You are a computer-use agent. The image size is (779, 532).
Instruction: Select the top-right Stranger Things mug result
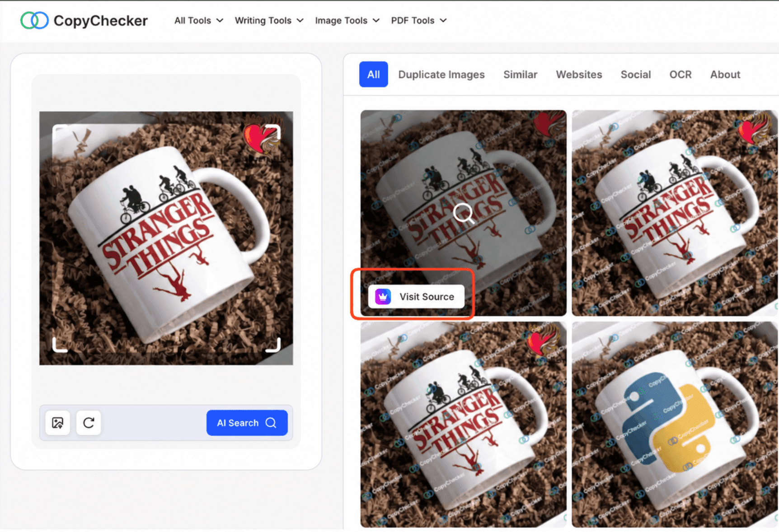click(x=675, y=213)
